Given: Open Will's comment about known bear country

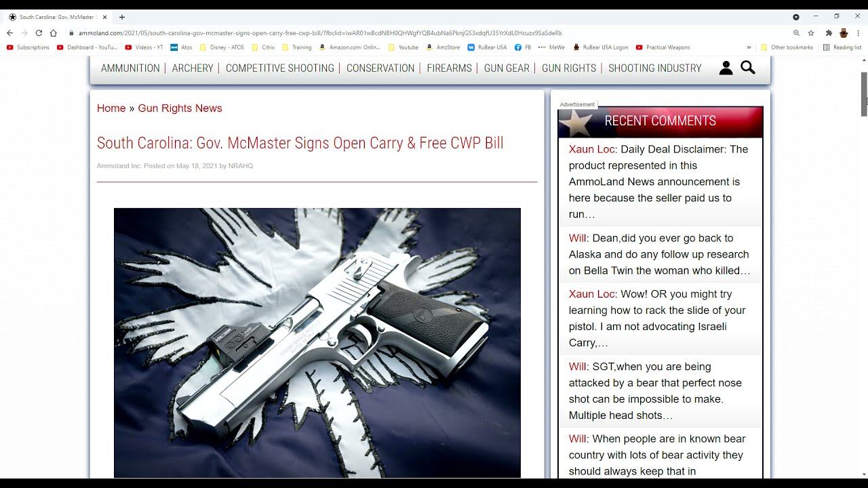Looking at the screenshot, I should pyautogui.click(x=659, y=455).
